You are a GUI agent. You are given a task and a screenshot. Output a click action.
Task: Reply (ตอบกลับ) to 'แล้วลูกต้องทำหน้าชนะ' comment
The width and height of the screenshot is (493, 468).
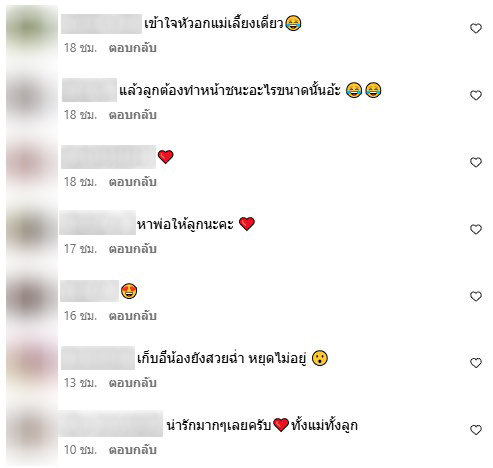133,115
